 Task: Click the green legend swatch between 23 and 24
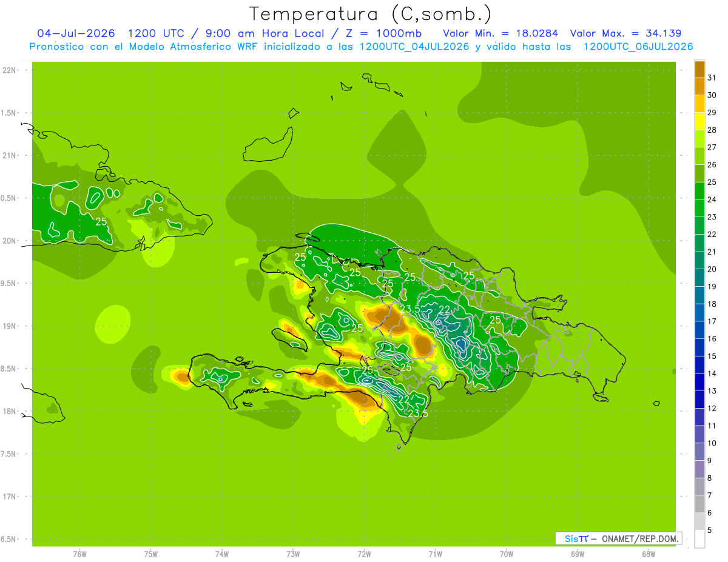pyautogui.click(x=699, y=208)
